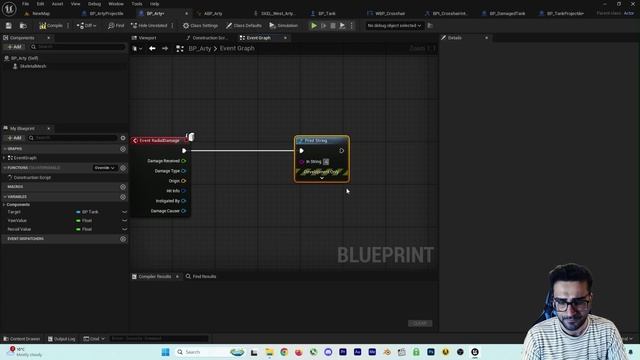
Task: Click the Damage Received output pin
Action: click(x=184, y=161)
